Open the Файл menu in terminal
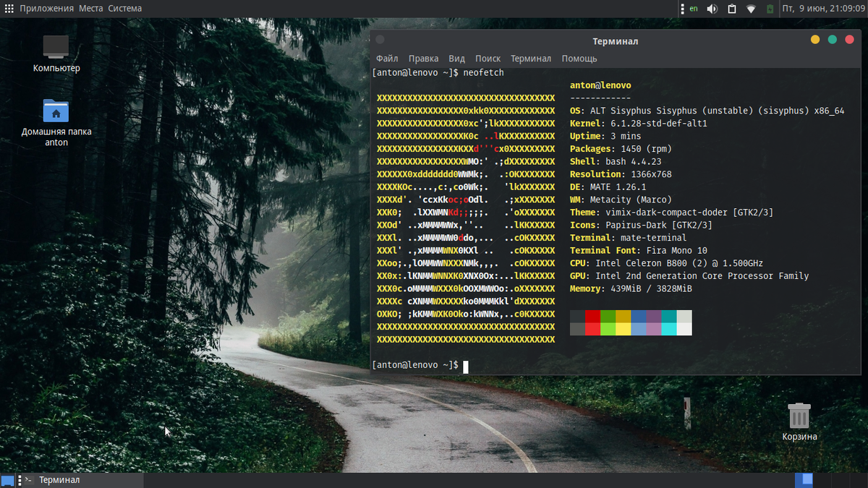The image size is (868, 488). [387, 59]
